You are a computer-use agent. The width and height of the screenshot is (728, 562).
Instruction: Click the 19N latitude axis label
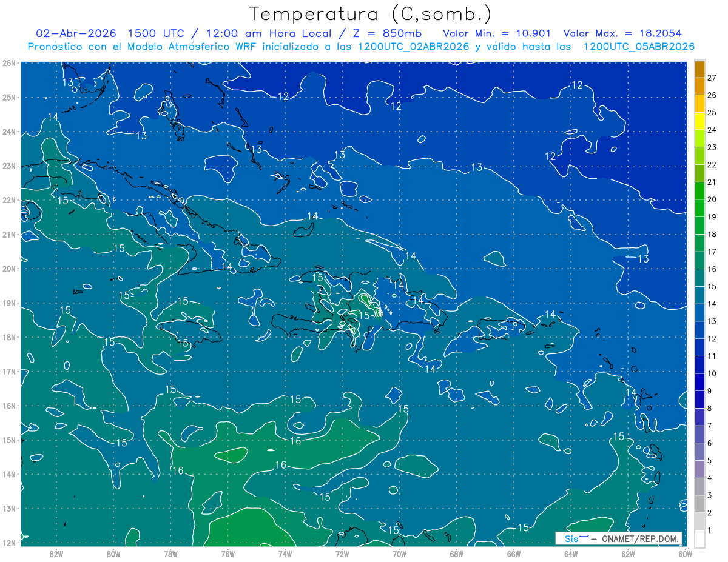click(9, 303)
